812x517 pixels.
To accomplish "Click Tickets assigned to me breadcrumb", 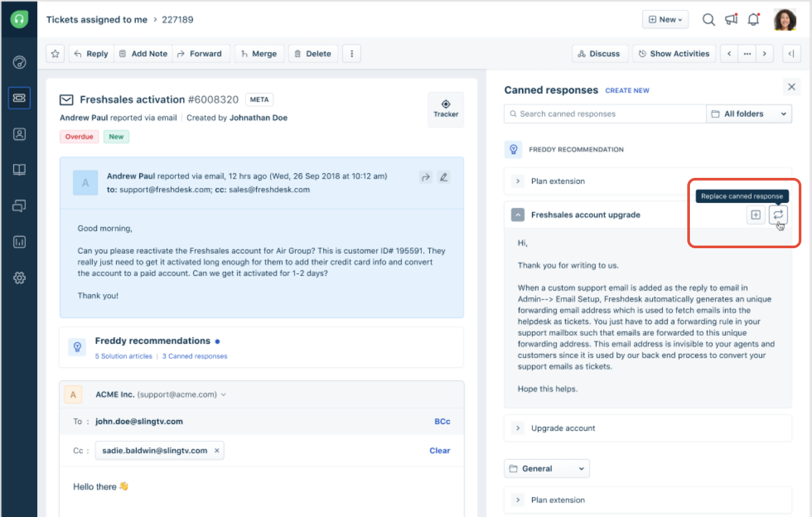I will (97, 19).
